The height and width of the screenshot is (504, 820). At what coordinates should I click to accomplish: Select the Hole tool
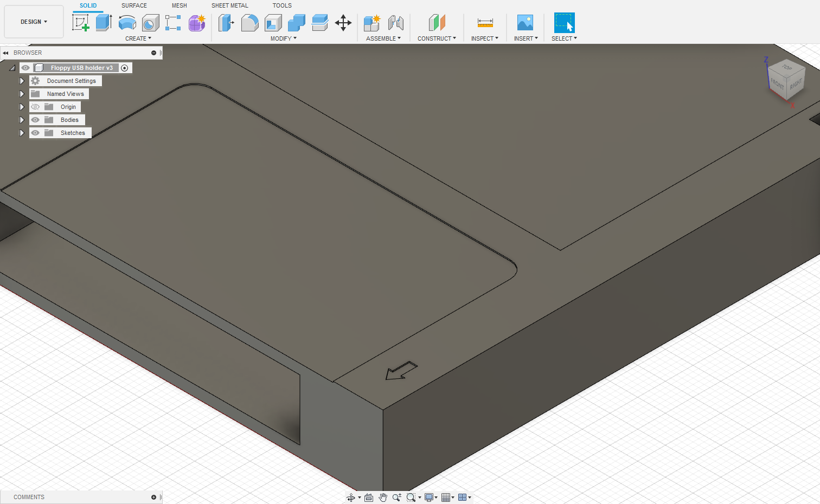coord(150,23)
